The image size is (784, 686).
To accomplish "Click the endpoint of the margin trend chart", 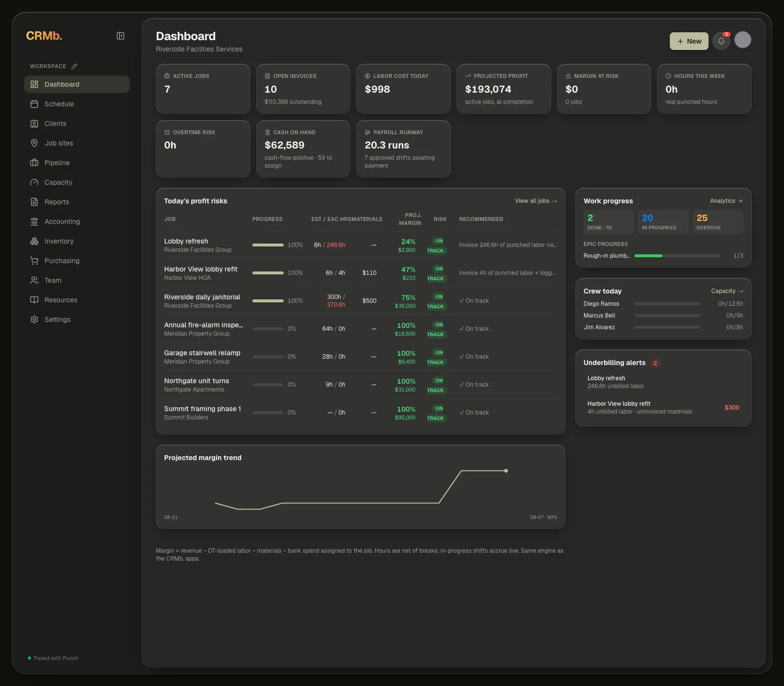I will [506, 471].
